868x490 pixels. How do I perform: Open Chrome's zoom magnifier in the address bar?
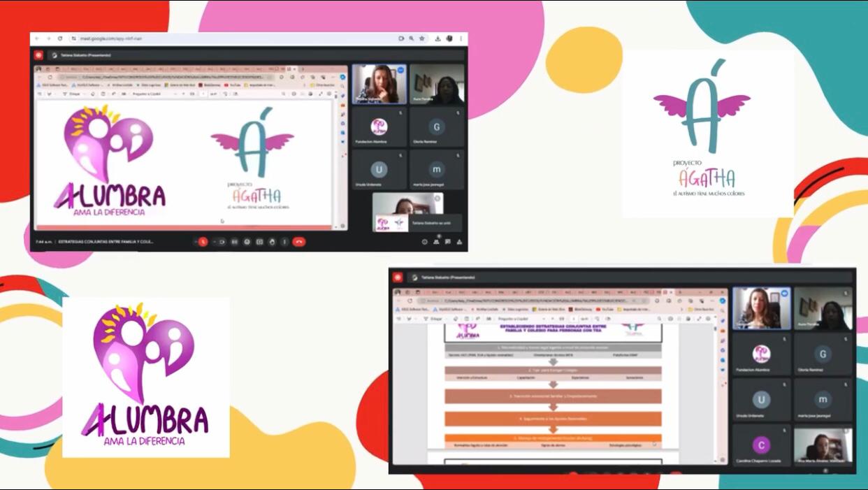412,38
